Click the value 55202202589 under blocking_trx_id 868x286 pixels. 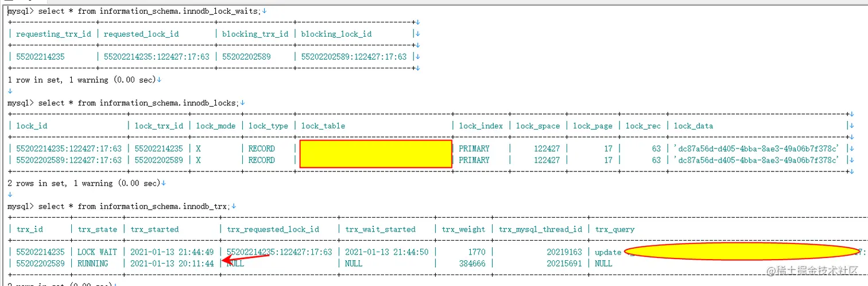[246, 57]
